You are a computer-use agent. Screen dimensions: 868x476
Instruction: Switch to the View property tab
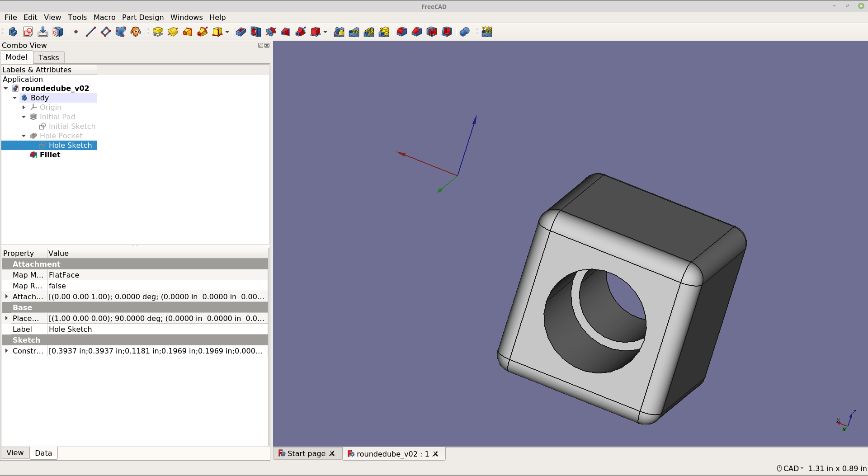(x=15, y=453)
